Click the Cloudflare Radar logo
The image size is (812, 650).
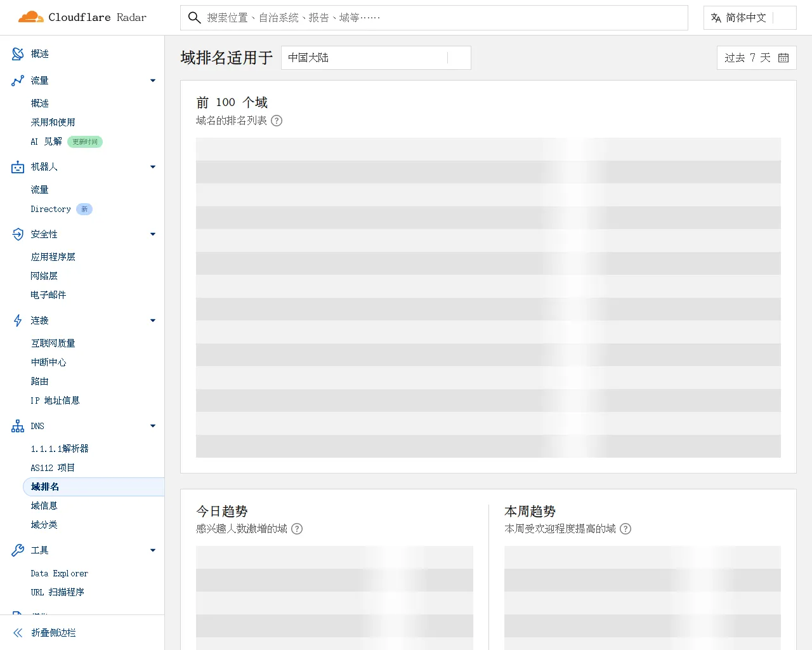point(82,17)
